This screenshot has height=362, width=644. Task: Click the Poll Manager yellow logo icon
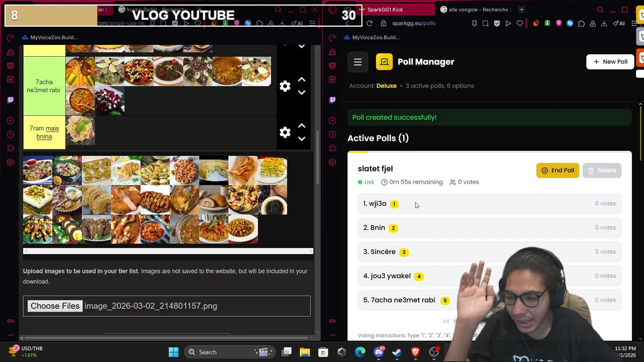coord(384,62)
